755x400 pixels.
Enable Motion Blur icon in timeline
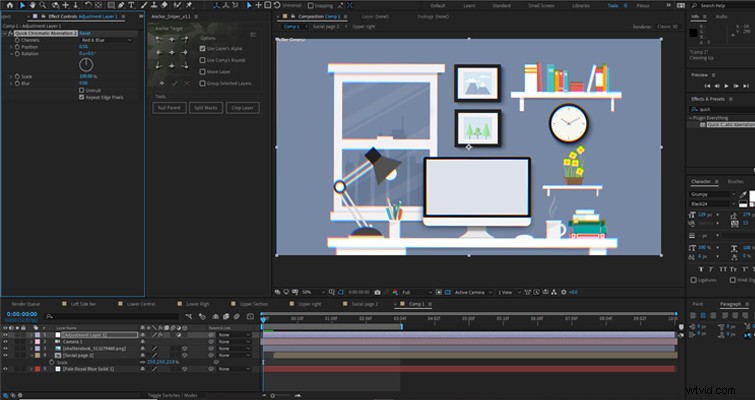click(x=236, y=316)
